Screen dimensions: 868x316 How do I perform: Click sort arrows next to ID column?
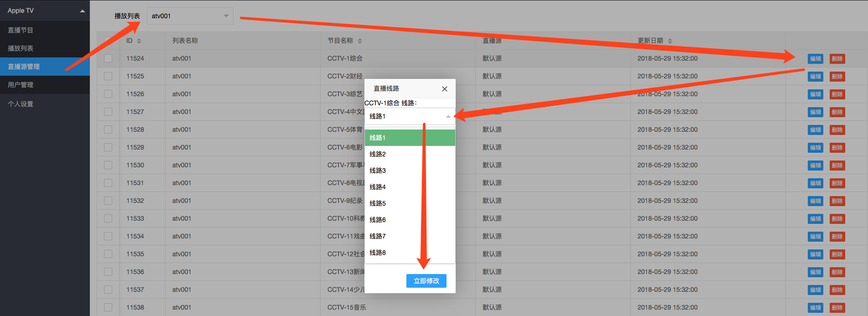139,41
